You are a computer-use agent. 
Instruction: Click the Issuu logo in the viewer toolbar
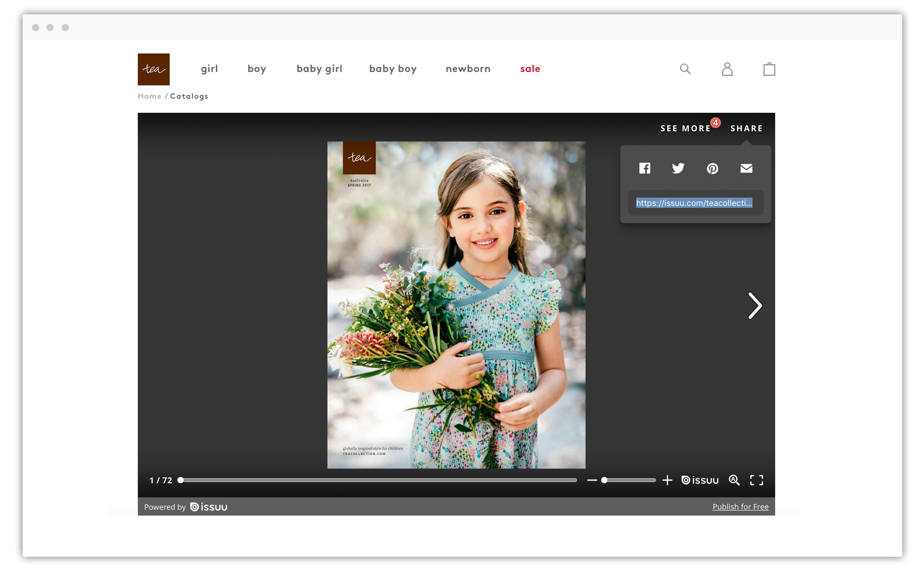coord(699,480)
